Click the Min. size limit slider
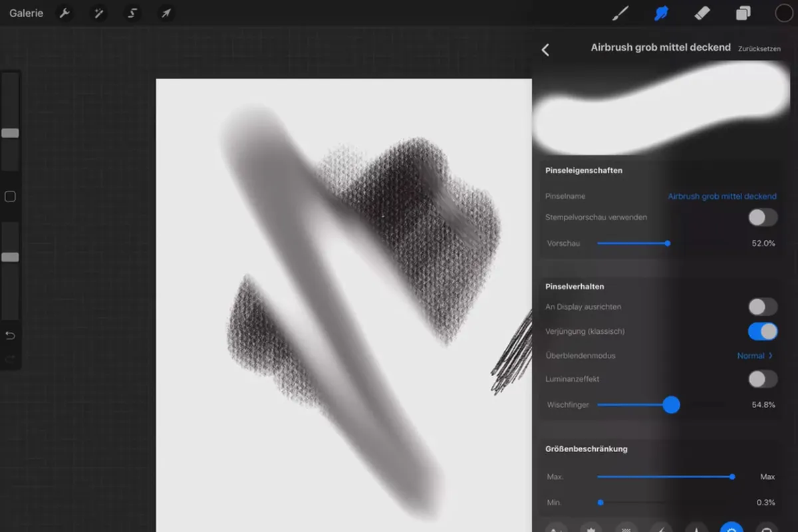The height and width of the screenshot is (532, 798). pyautogui.click(x=665, y=503)
